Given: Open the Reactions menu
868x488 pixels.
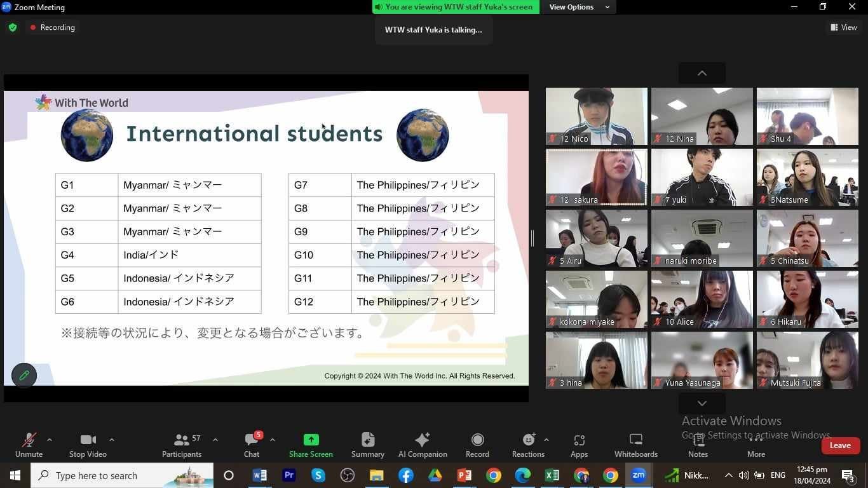Looking at the screenshot, I should [528, 445].
